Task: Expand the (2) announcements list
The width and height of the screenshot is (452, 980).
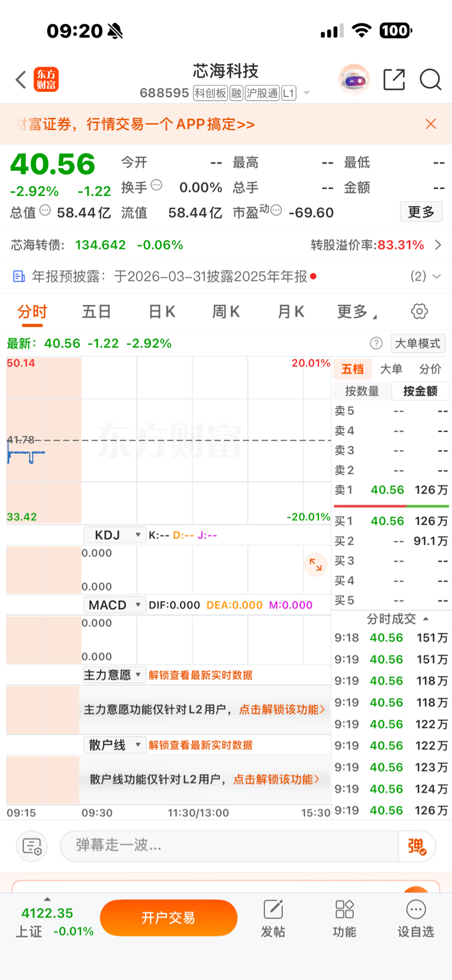Action: [x=426, y=276]
